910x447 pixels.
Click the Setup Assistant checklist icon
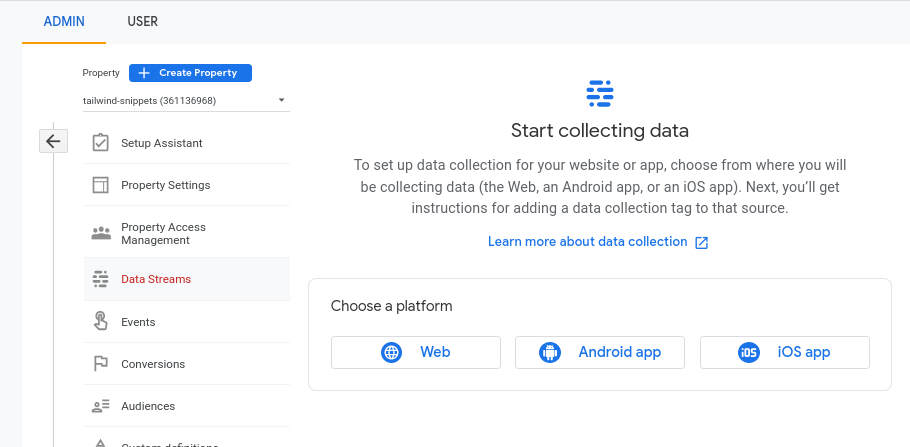coord(100,143)
